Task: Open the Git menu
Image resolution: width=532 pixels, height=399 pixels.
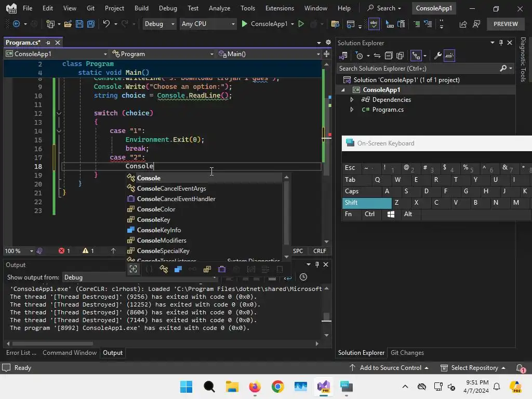Action: coord(90,8)
